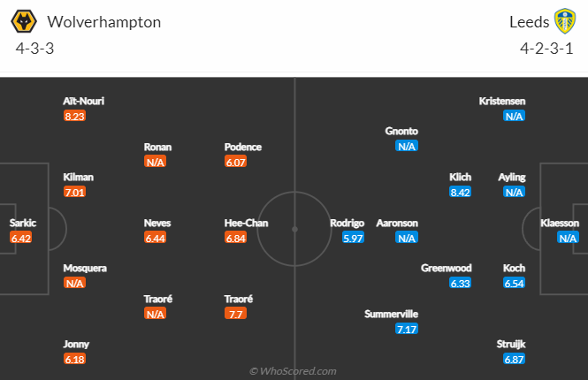
Task: Select Rodrigo's 5.97 rating badge
Action: (x=353, y=238)
